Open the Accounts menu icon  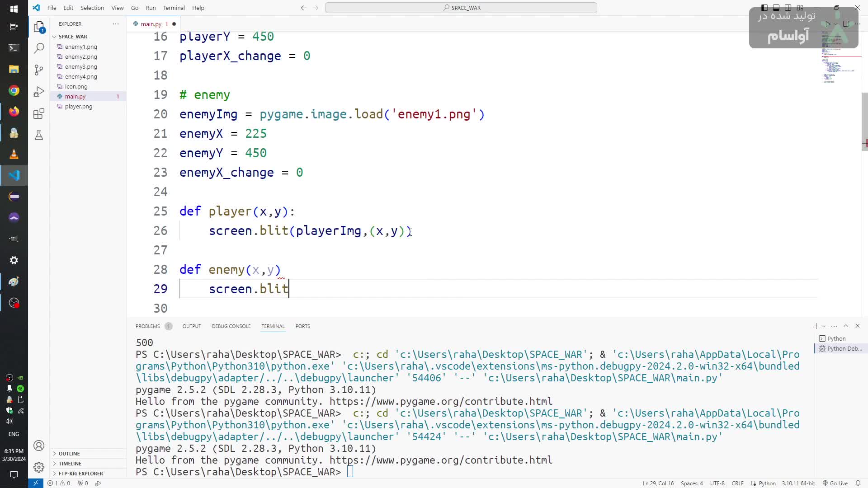pyautogui.click(x=39, y=446)
